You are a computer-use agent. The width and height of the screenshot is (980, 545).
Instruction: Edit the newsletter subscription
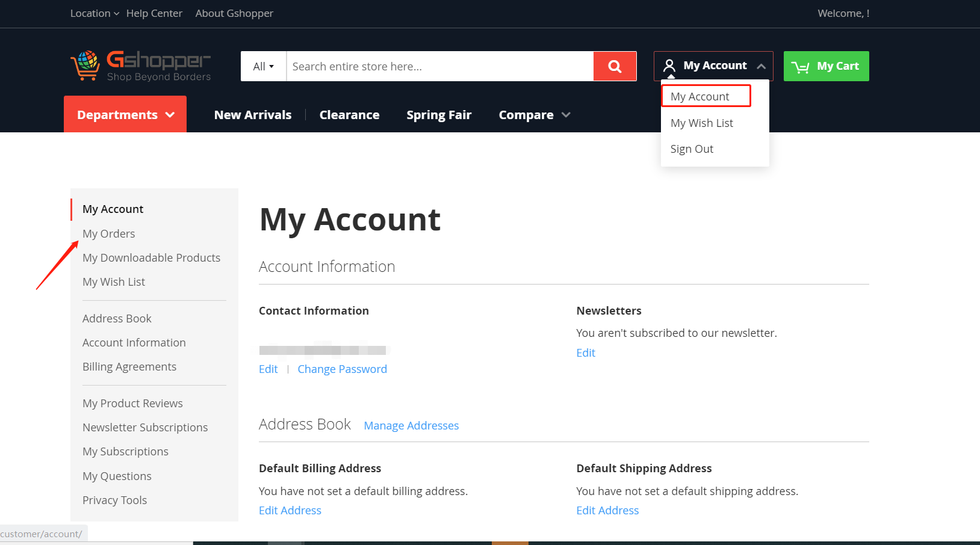coord(585,353)
